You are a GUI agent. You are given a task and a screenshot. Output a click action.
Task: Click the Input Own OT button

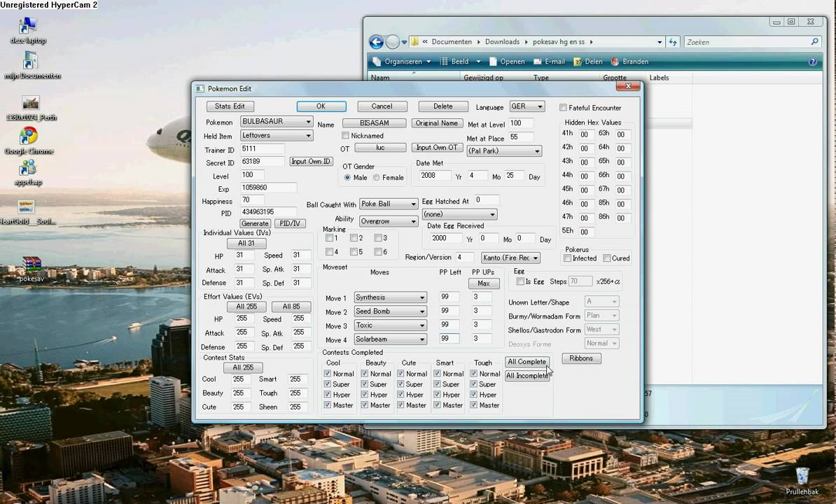tap(436, 148)
